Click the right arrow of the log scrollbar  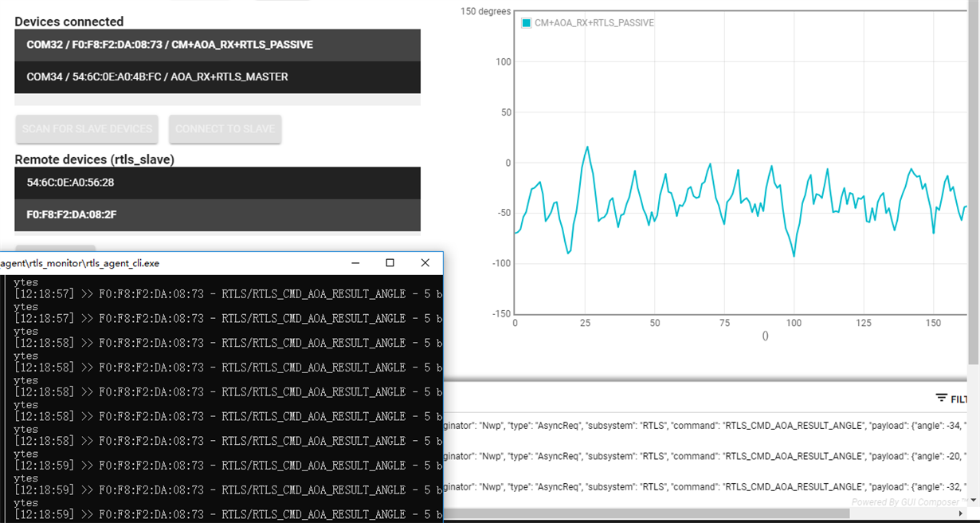(x=960, y=513)
